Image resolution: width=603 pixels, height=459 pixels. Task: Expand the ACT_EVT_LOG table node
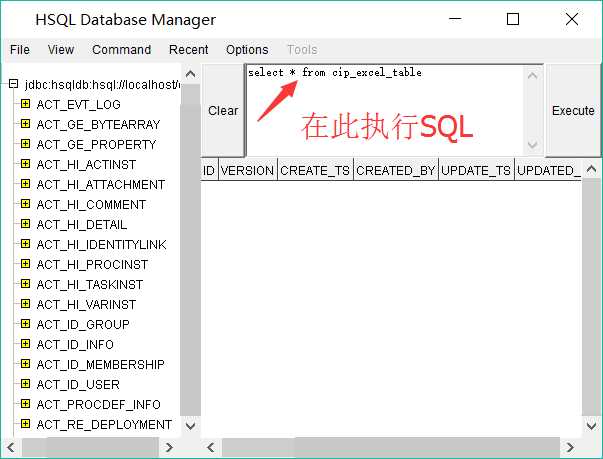pos(25,104)
